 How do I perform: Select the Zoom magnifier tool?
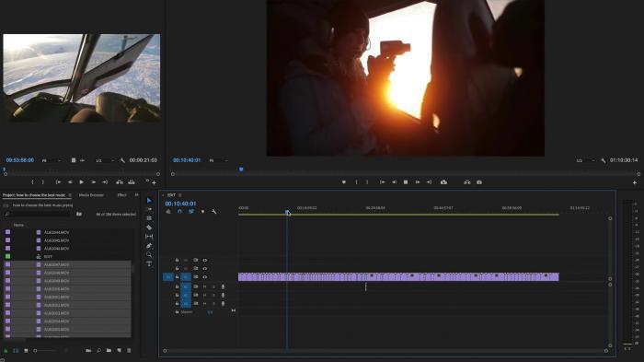click(x=149, y=254)
